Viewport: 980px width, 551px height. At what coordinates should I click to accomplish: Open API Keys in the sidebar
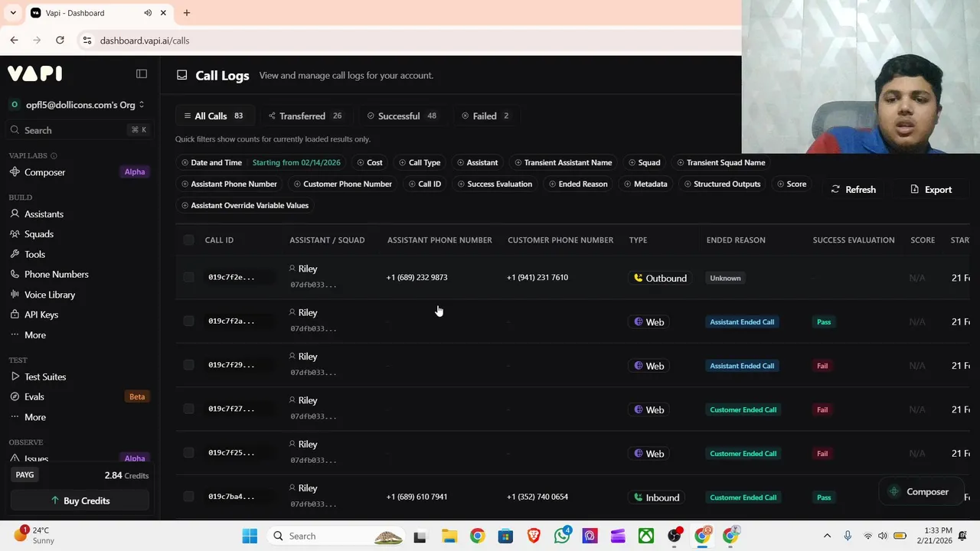click(x=41, y=315)
